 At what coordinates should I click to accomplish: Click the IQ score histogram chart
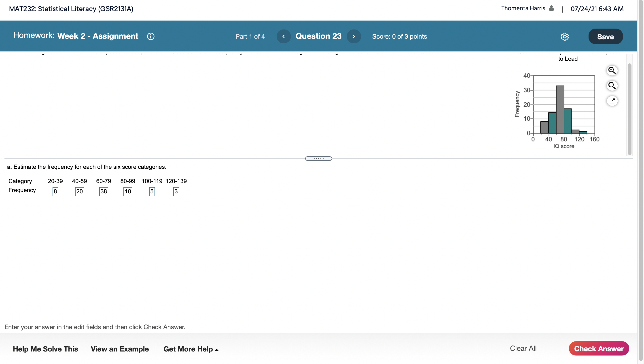tap(564, 105)
